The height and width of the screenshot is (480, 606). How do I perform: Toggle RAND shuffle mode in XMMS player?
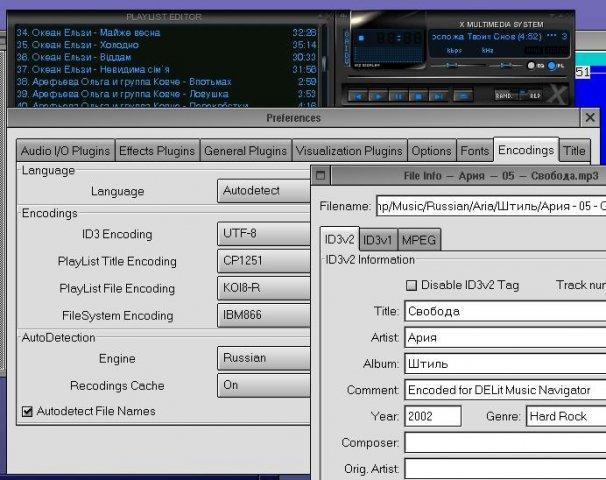505,95
